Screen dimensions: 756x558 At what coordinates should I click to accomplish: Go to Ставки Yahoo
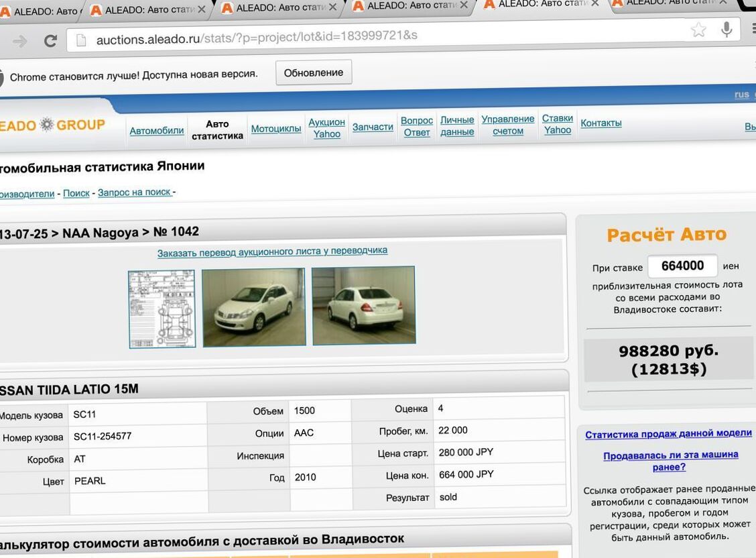558,124
